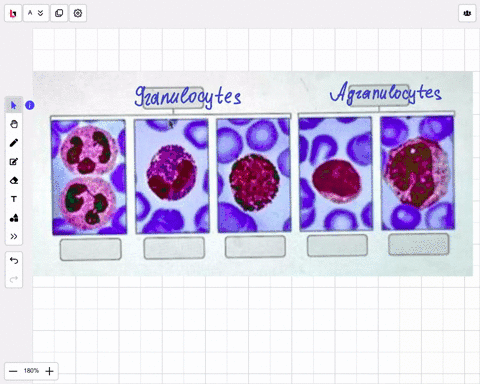Zoom out with minus button

click(x=13, y=371)
